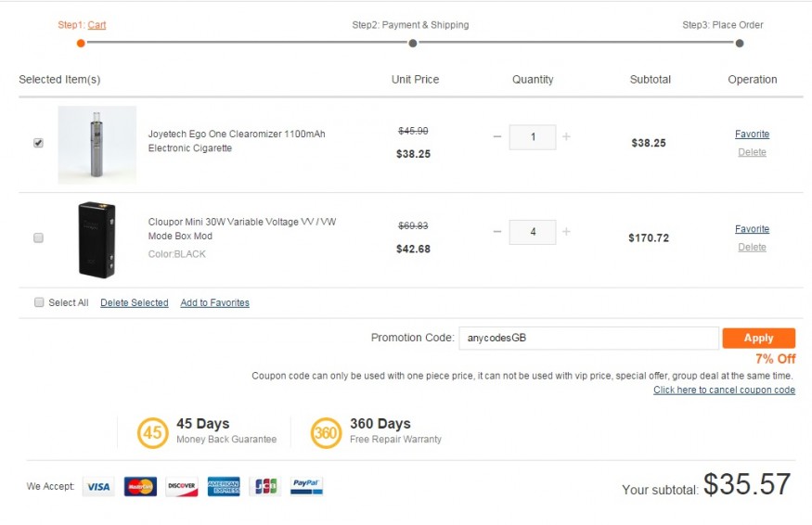The height and width of the screenshot is (525, 812).
Task: Click the Discover card icon
Action: (x=182, y=487)
